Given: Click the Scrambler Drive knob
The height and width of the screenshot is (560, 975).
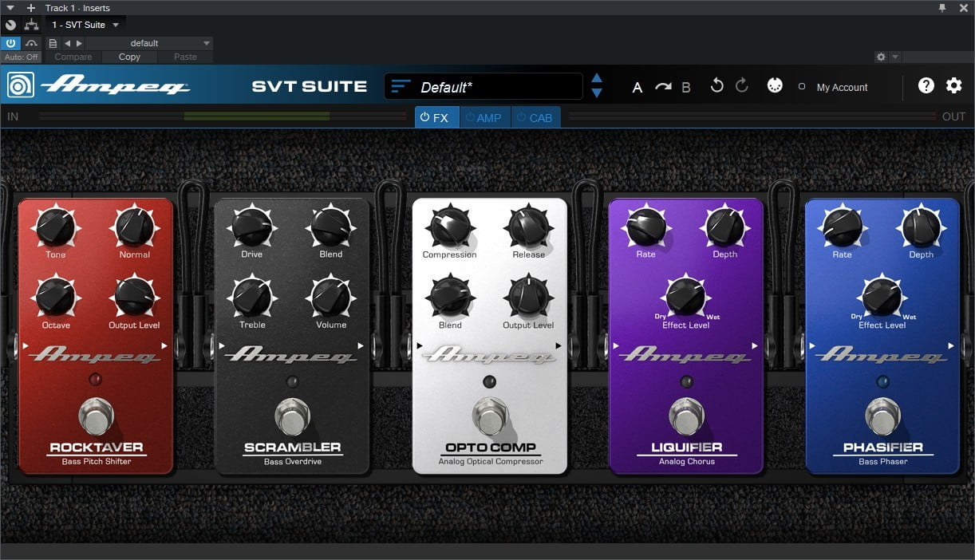Looking at the screenshot, I should (252, 227).
